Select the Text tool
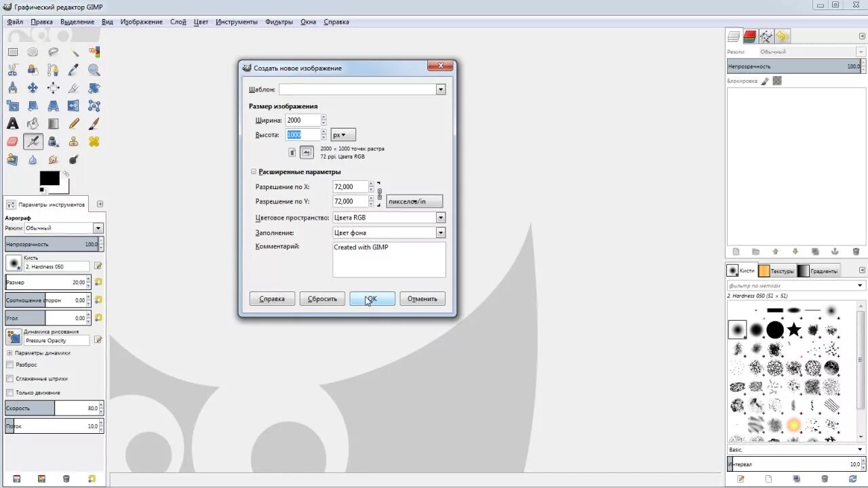868x488 pixels. tap(12, 123)
